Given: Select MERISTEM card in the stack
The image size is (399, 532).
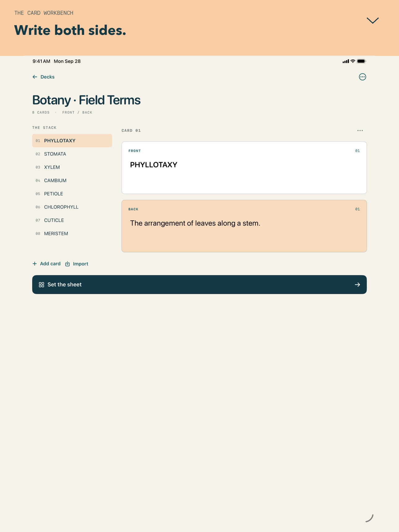Looking at the screenshot, I should [72, 234].
